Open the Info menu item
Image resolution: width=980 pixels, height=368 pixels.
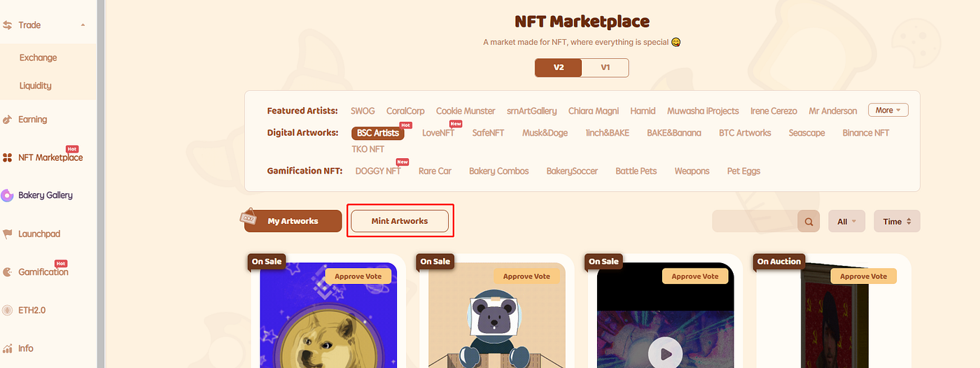tap(26, 348)
